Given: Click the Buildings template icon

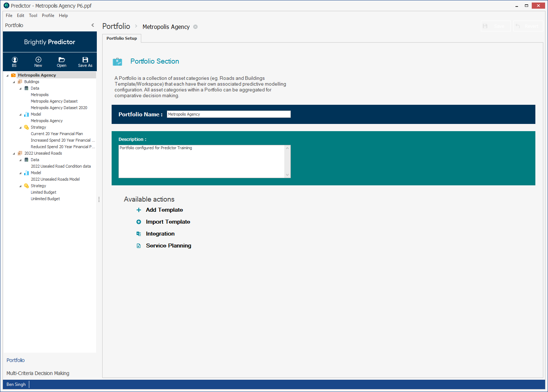Looking at the screenshot, I should tap(20, 82).
